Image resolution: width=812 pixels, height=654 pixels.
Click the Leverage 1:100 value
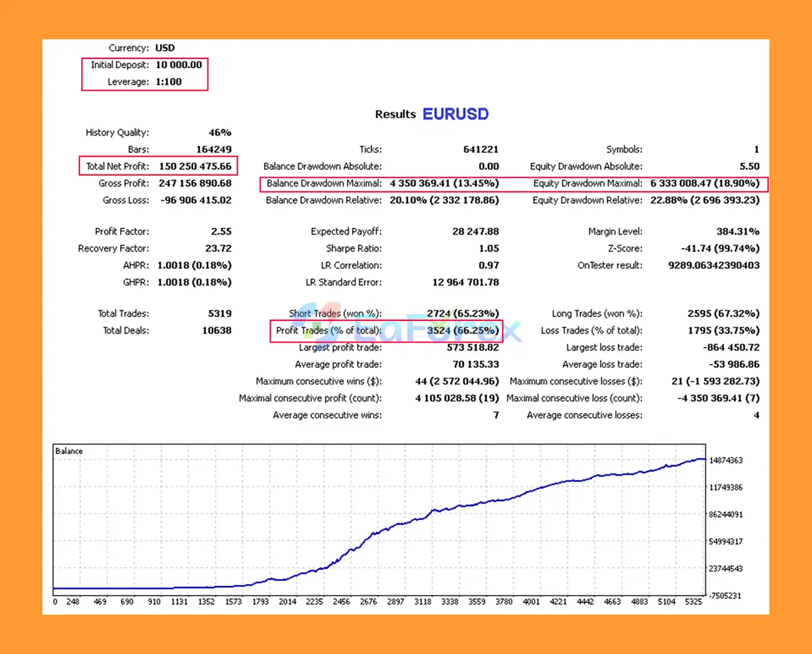coord(168,82)
